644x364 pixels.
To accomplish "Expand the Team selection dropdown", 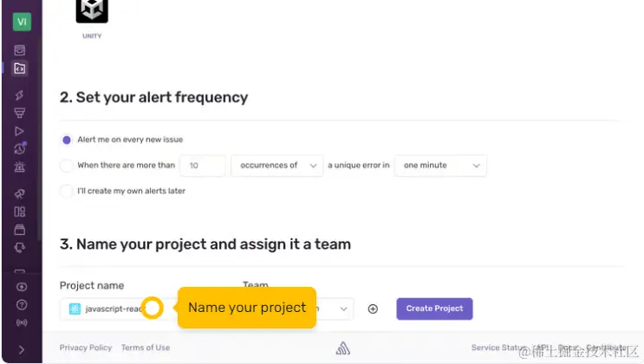I will (335, 309).
